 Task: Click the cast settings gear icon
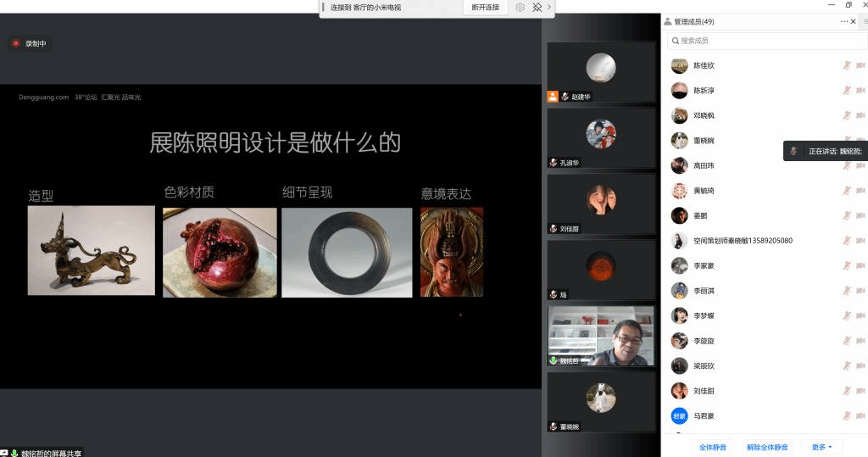tap(520, 8)
